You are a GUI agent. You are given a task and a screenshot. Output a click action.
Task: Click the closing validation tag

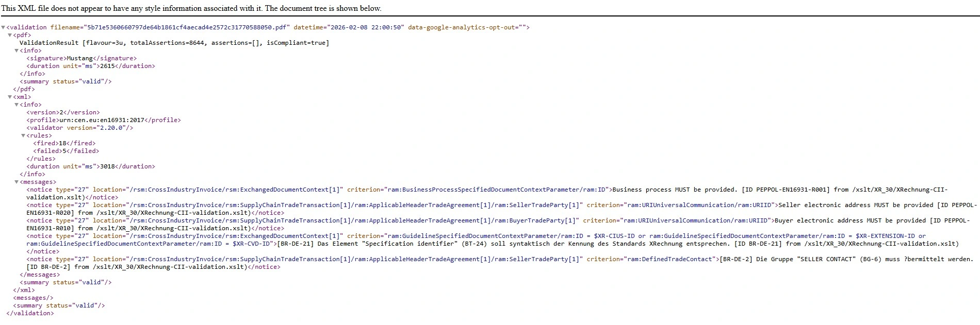tap(30, 313)
